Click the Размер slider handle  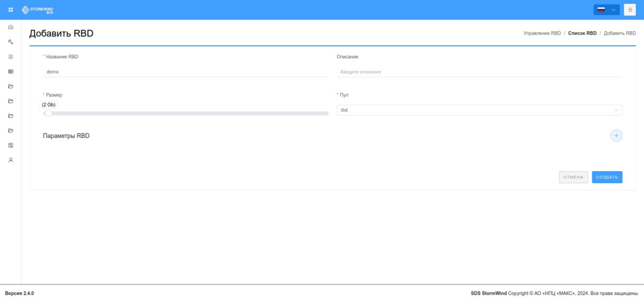click(48, 113)
